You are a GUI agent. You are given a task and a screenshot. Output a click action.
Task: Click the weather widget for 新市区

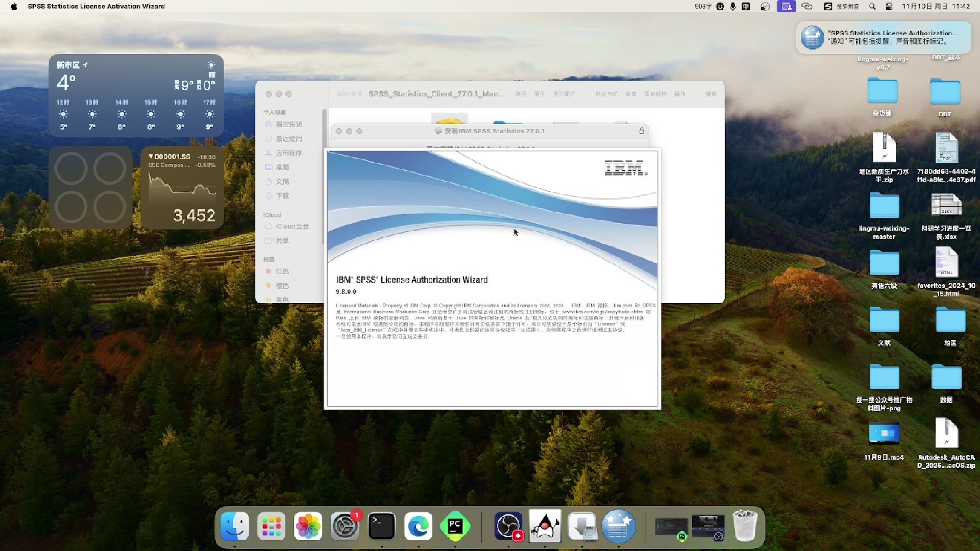(x=136, y=95)
